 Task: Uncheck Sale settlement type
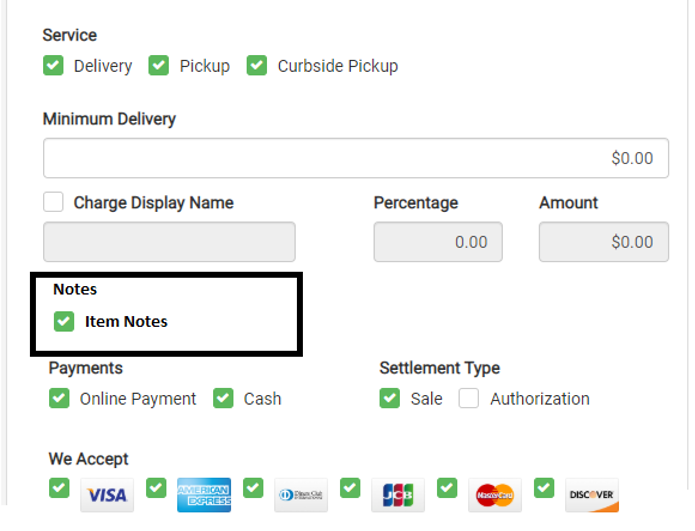(390, 399)
